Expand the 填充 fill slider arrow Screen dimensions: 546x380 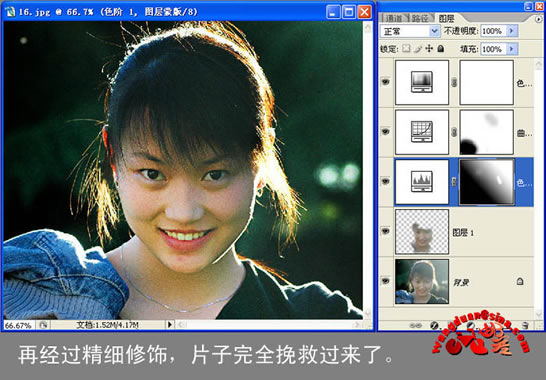(512, 49)
